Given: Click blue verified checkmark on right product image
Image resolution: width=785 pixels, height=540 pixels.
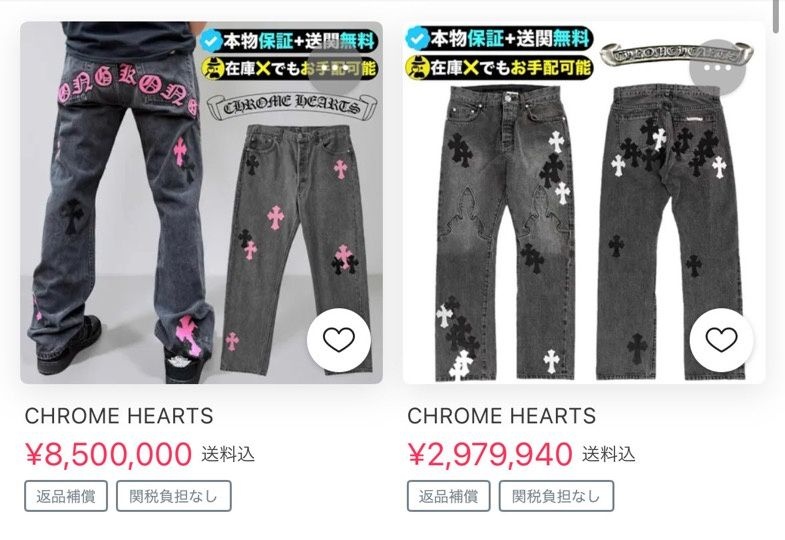Looking at the screenshot, I should point(418,38).
